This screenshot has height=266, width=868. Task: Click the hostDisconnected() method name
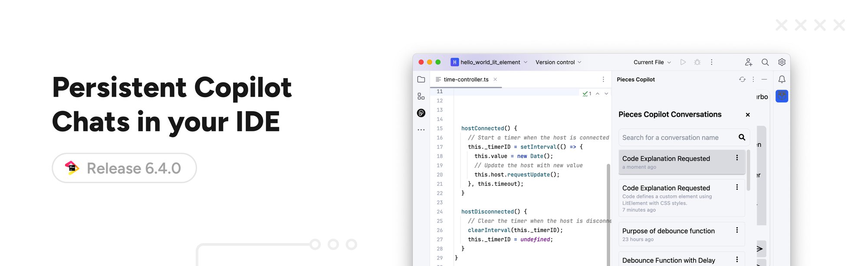[x=487, y=212]
